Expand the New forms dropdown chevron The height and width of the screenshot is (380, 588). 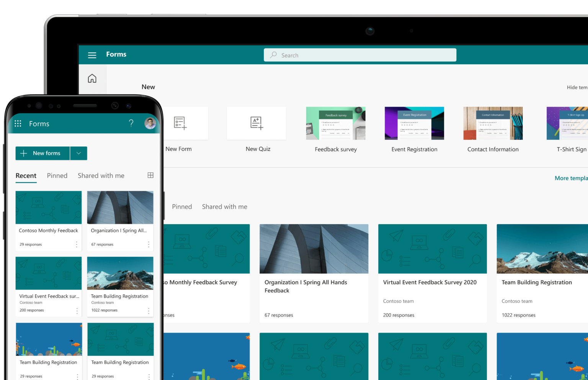(x=78, y=153)
